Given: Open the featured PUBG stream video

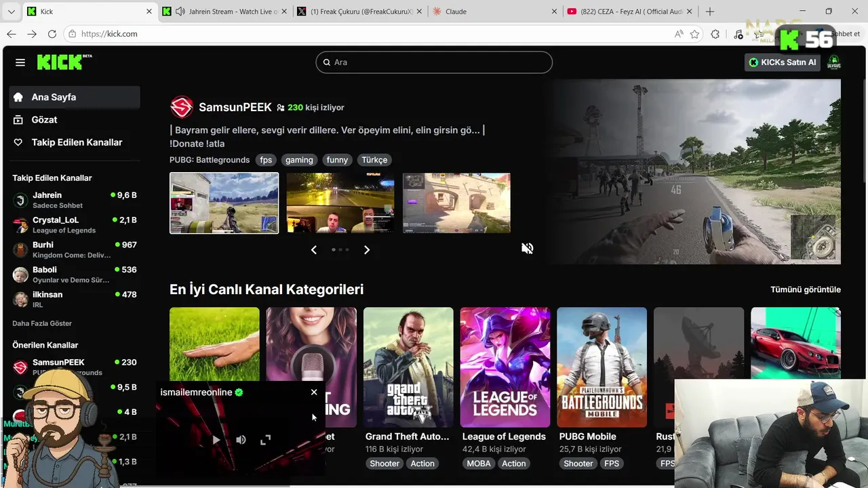Looking at the screenshot, I should point(695,171).
